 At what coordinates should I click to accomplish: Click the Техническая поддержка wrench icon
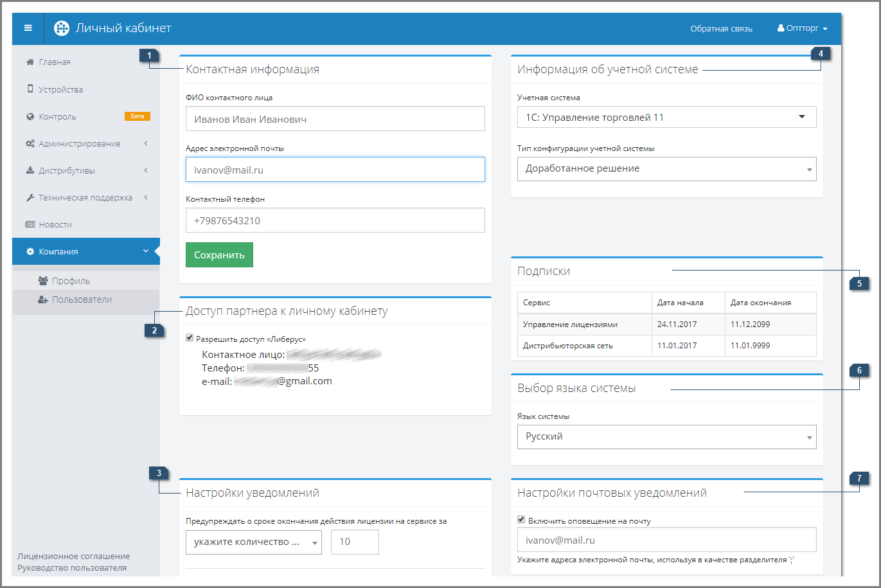[30, 198]
